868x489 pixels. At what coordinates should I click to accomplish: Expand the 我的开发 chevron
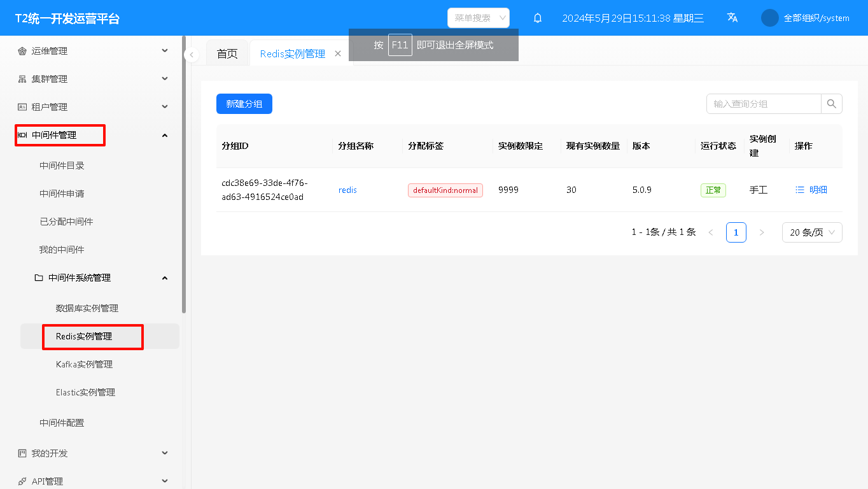point(165,453)
